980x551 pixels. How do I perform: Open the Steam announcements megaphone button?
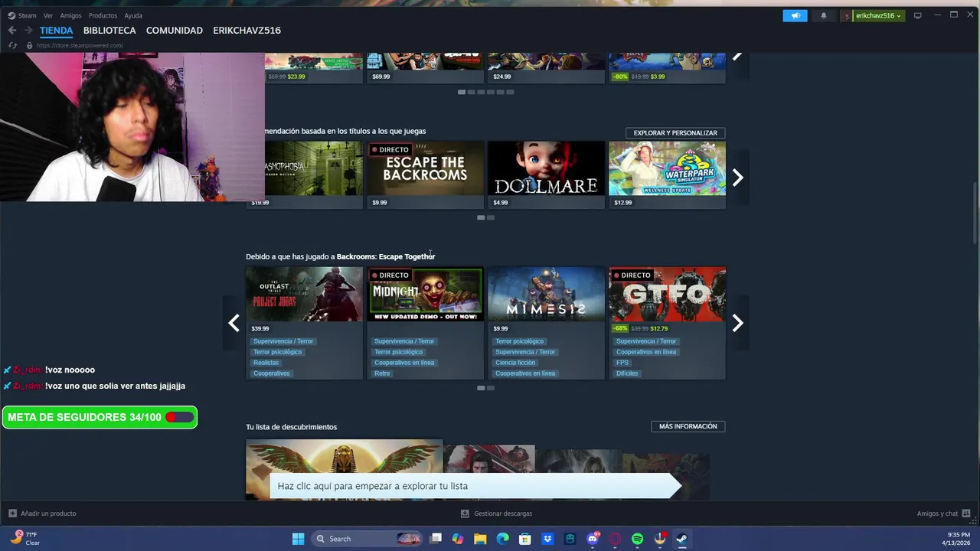[795, 15]
